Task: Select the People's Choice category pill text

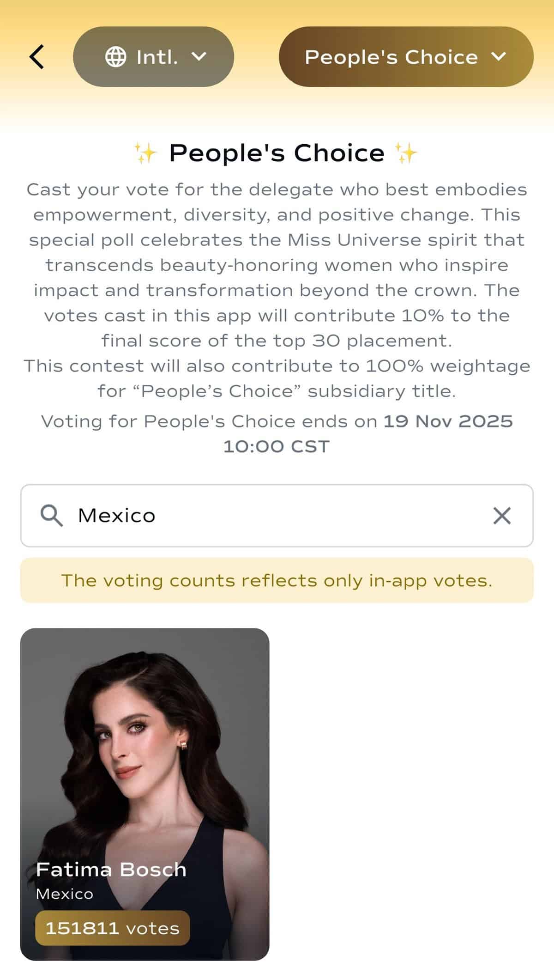Action: [391, 57]
